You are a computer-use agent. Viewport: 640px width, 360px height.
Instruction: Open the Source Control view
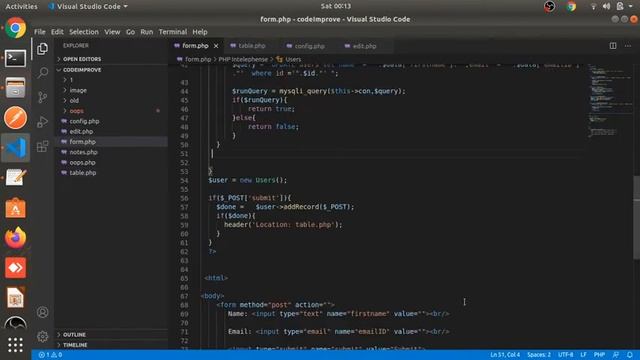pyautogui.click(x=42, y=97)
